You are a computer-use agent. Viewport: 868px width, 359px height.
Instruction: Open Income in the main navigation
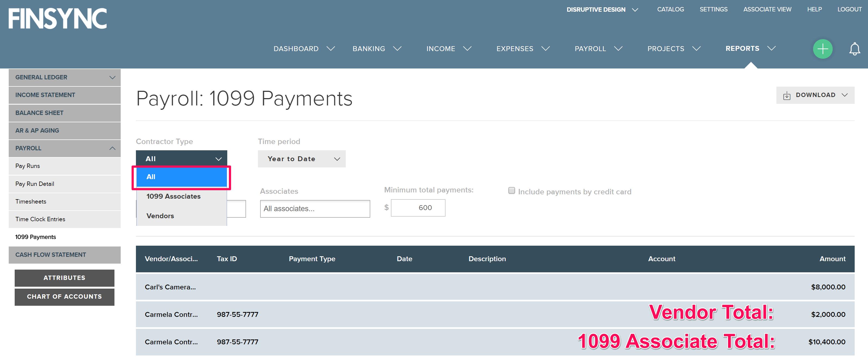tap(440, 49)
